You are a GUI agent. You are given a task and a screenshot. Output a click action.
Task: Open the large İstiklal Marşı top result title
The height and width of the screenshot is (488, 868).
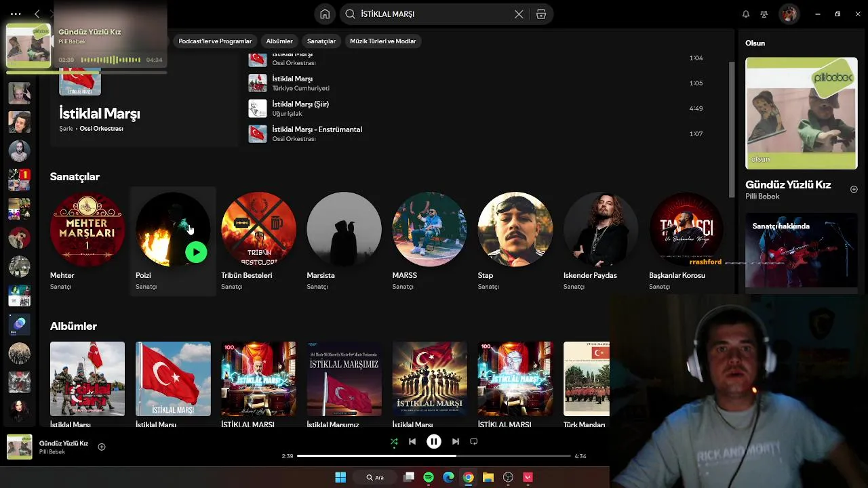(100, 113)
